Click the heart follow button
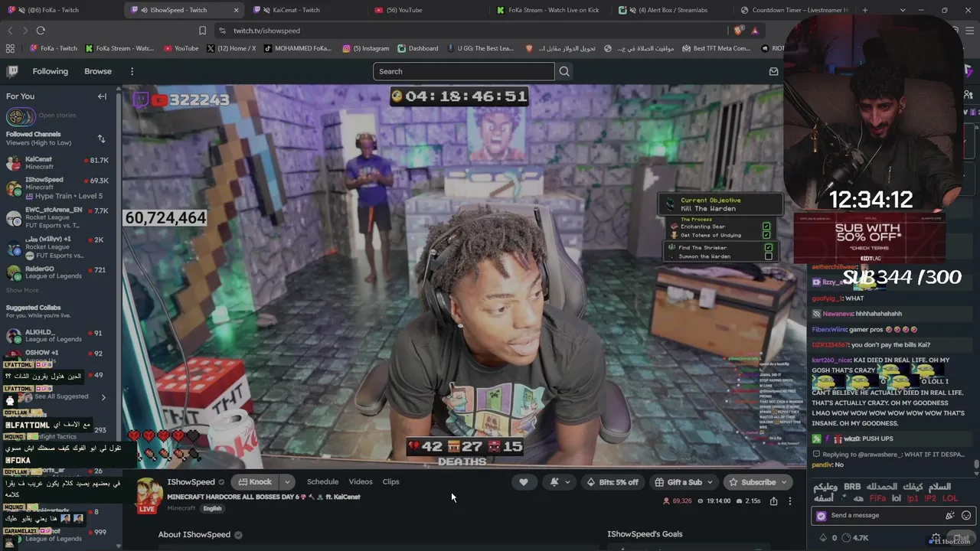 [524, 482]
